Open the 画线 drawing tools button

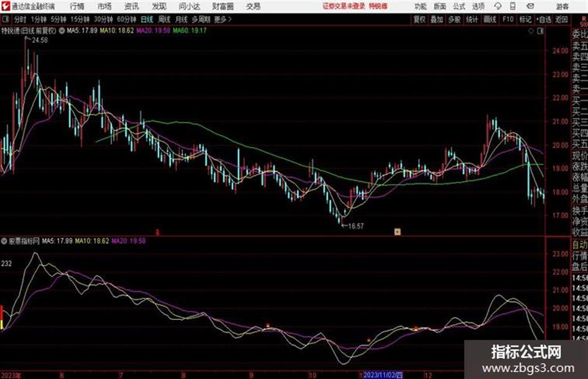coord(490,19)
